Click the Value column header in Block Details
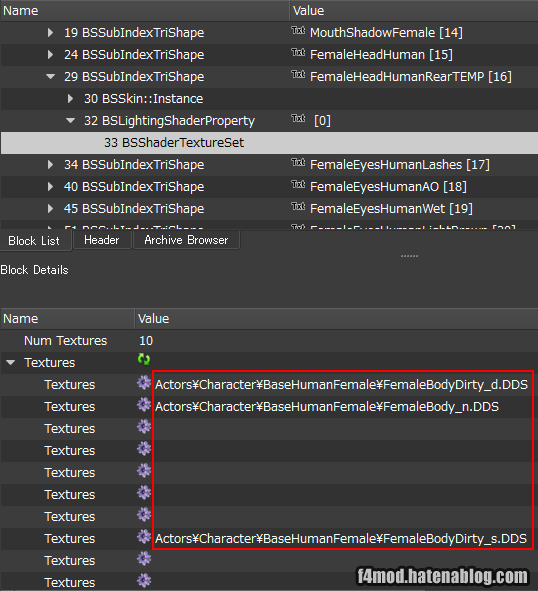 click(336, 319)
